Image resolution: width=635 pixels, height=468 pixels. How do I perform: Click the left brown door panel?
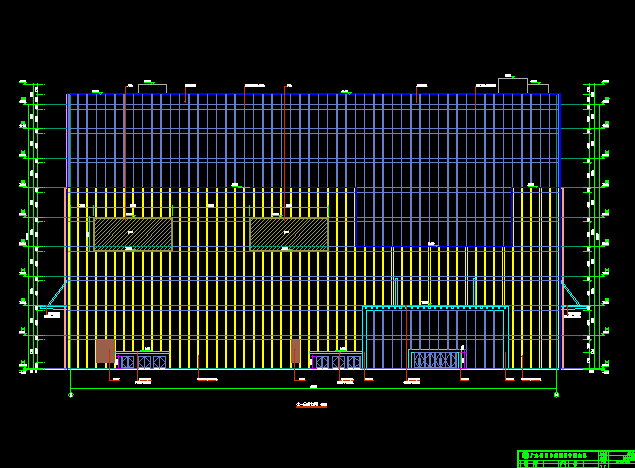[x=105, y=352]
